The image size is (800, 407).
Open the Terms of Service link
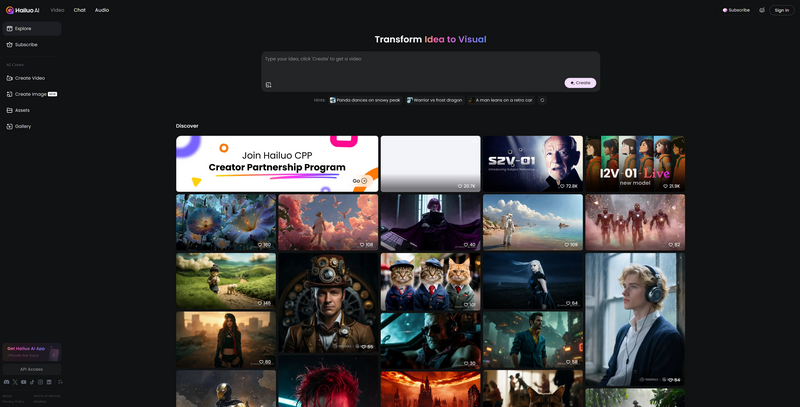pos(46,396)
